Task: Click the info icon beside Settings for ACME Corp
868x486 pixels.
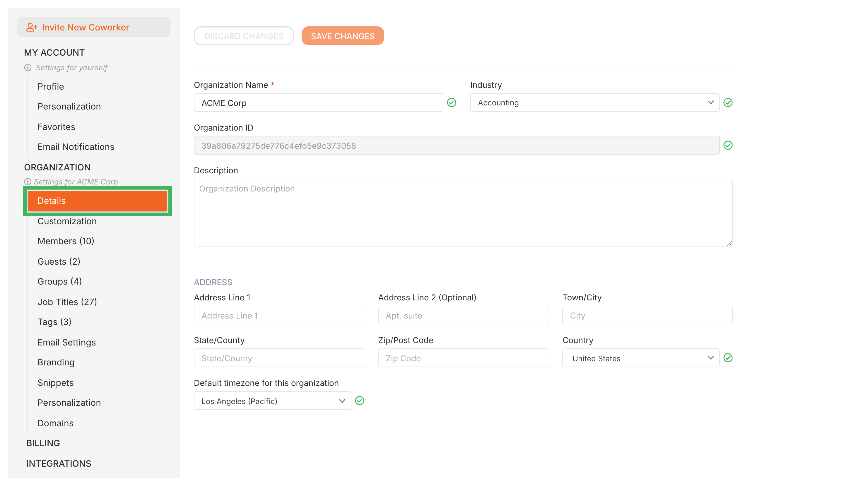Action: [x=28, y=182]
